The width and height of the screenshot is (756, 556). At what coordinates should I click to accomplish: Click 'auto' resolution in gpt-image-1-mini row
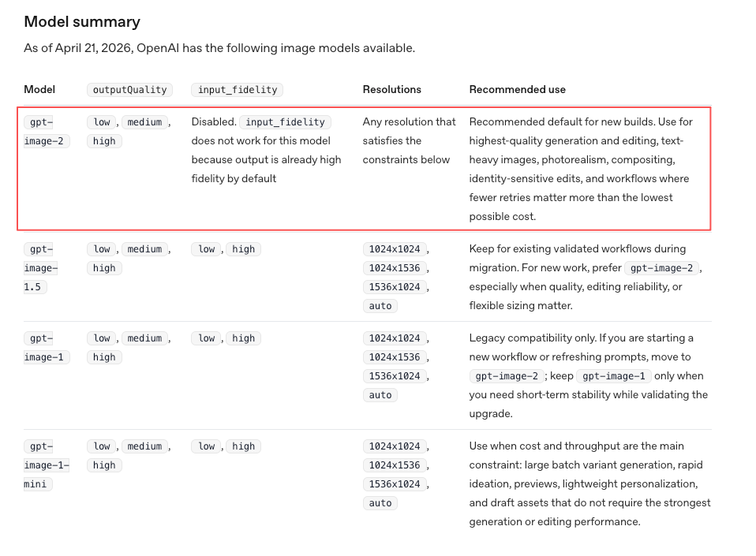(380, 503)
